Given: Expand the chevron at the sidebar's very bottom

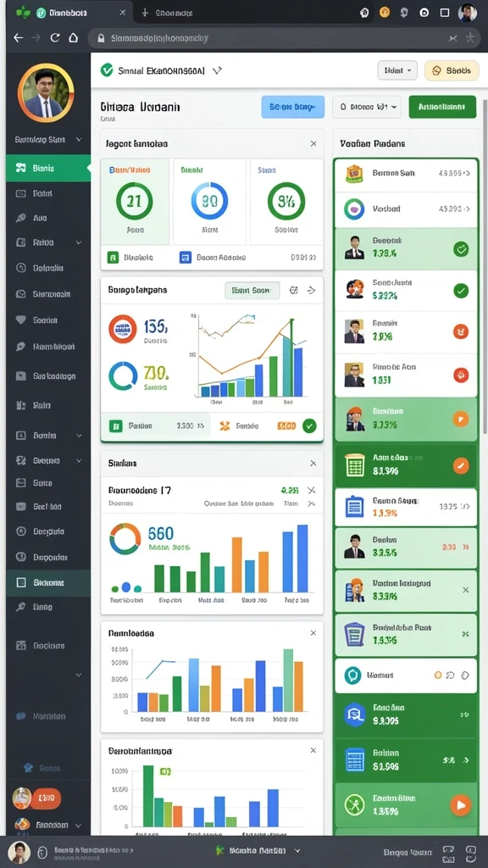Looking at the screenshot, I should click(79, 826).
